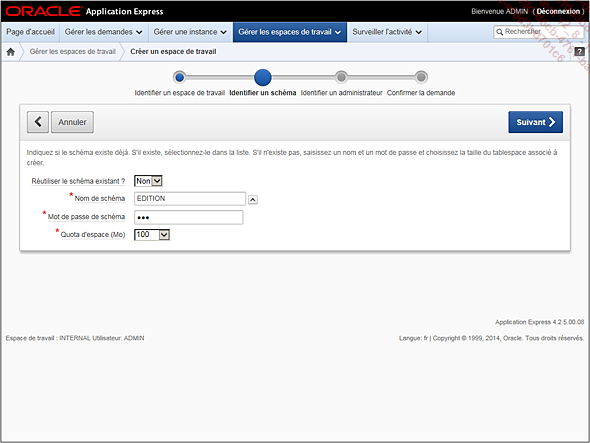Select the Identifier un administrateur step marker

coord(341,78)
